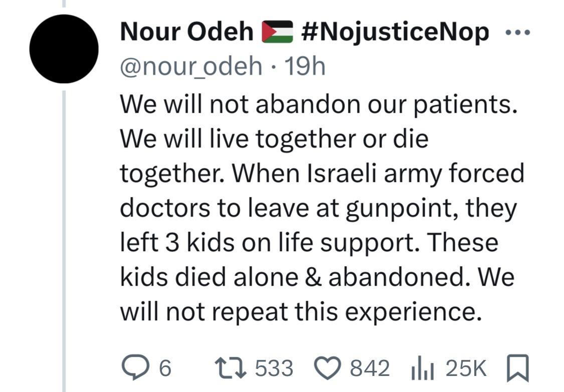Open Nour Odeh's display name link
Viewport: 564px width, 392px height.
[186, 33]
